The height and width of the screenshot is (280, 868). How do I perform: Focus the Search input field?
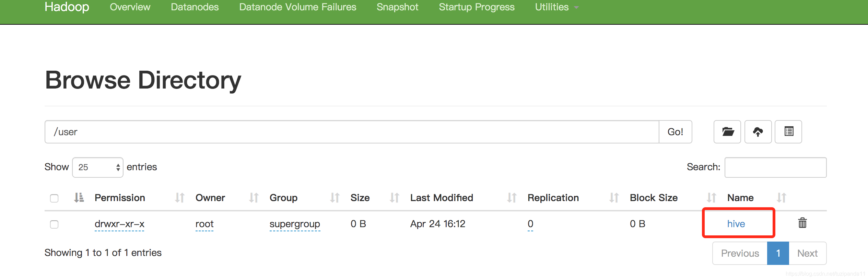pos(775,167)
